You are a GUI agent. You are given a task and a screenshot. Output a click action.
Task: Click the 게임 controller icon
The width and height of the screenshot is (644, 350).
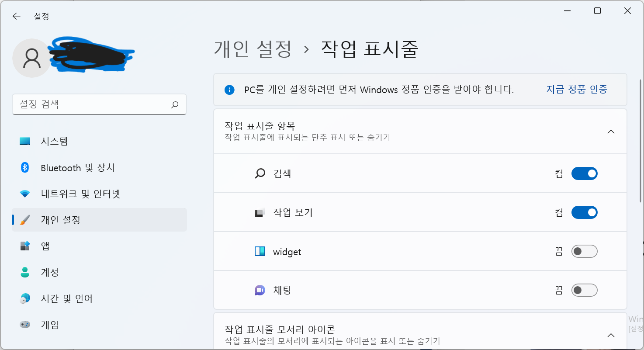[25, 325]
